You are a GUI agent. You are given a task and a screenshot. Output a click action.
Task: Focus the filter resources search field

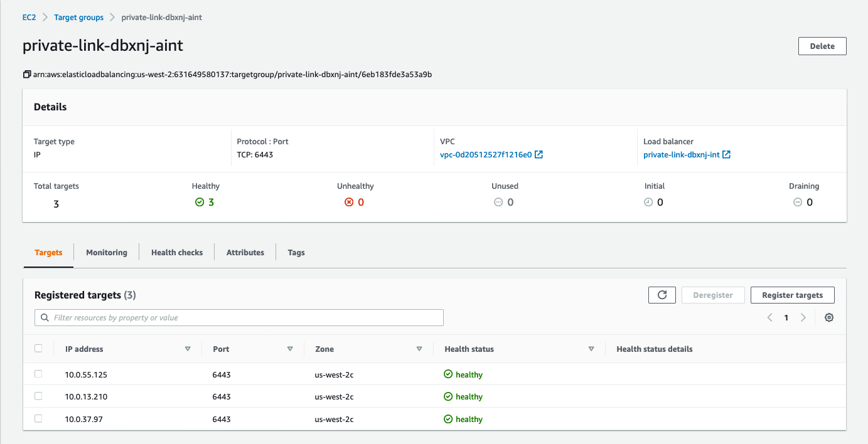[x=245, y=318]
